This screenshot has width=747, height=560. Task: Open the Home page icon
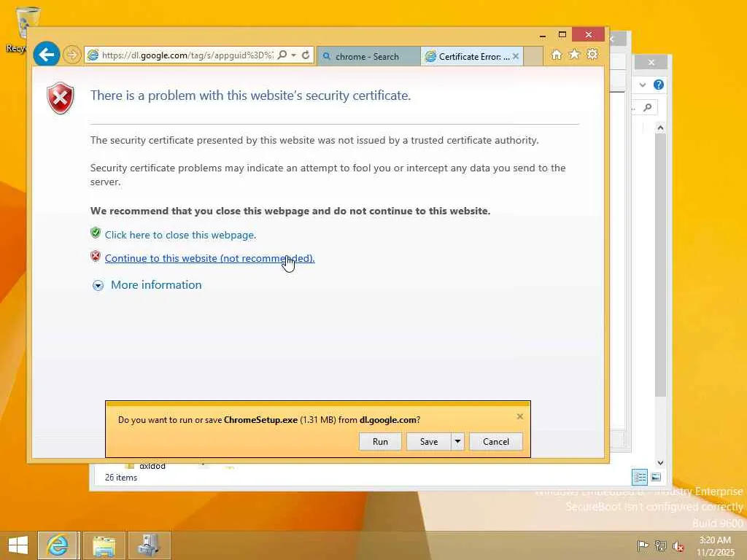pyautogui.click(x=556, y=55)
